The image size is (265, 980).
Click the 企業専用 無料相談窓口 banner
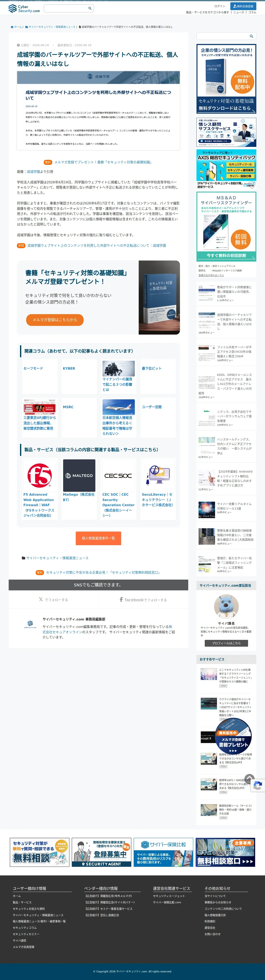tap(225, 853)
